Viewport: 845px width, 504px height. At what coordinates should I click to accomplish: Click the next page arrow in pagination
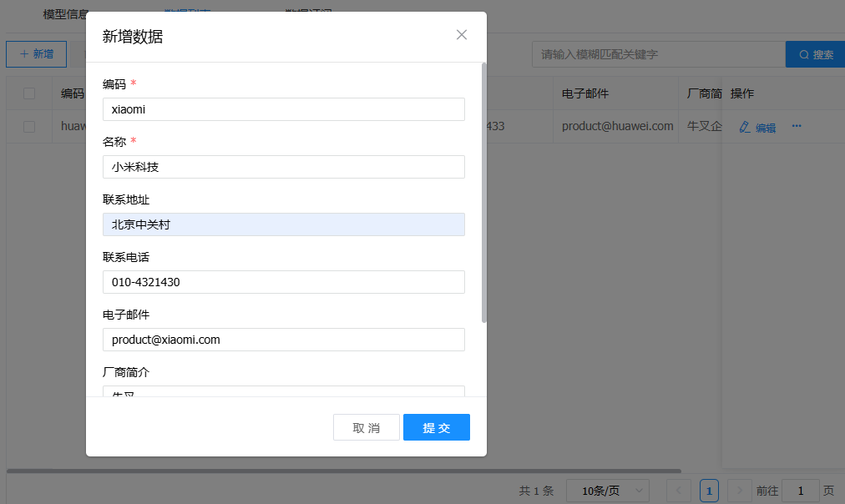pyautogui.click(x=739, y=491)
